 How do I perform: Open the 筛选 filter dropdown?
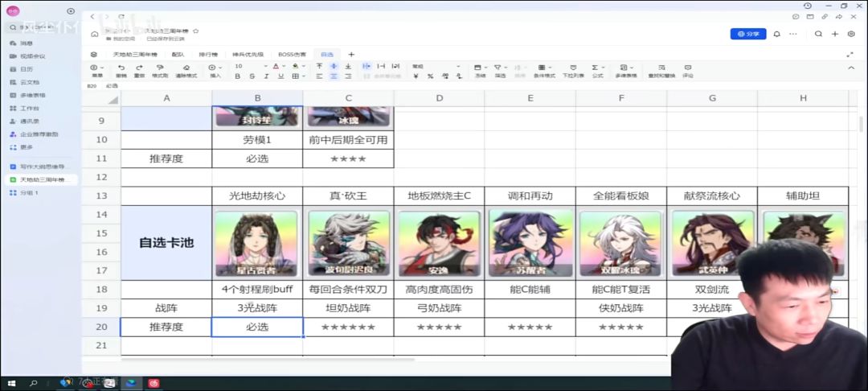(x=500, y=71)
